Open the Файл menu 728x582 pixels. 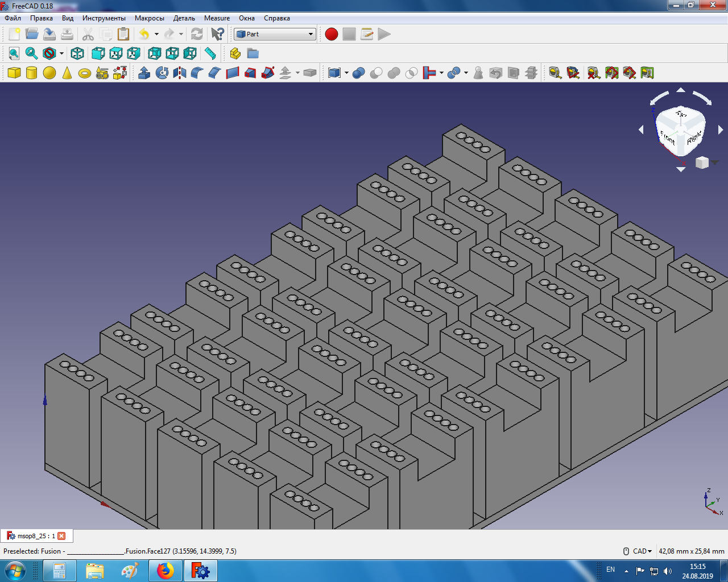13,18
